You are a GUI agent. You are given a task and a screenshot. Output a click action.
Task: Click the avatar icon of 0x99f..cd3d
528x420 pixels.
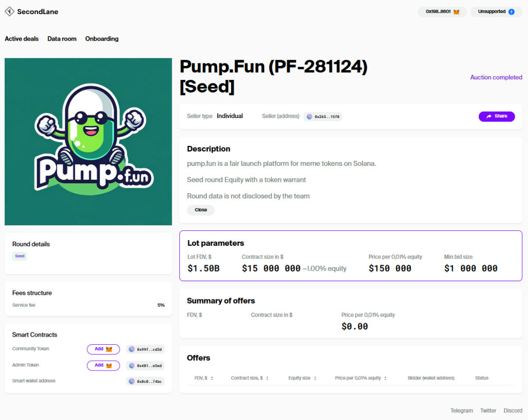131,349
